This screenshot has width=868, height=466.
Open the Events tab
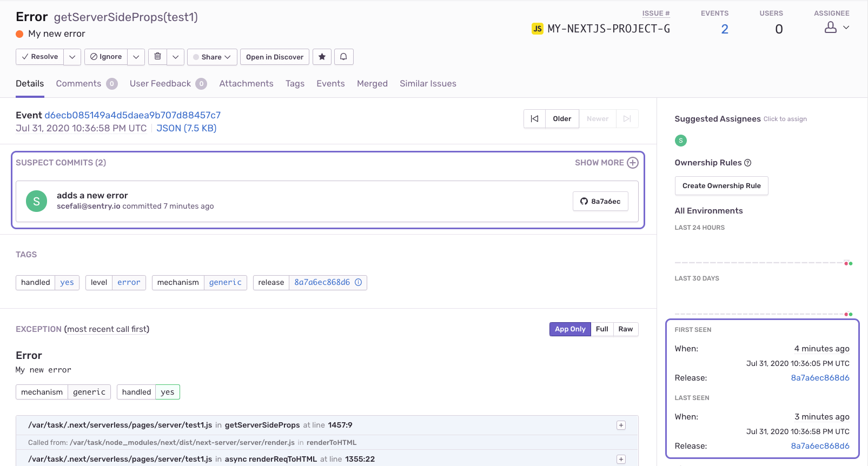[x=330, y=84]
